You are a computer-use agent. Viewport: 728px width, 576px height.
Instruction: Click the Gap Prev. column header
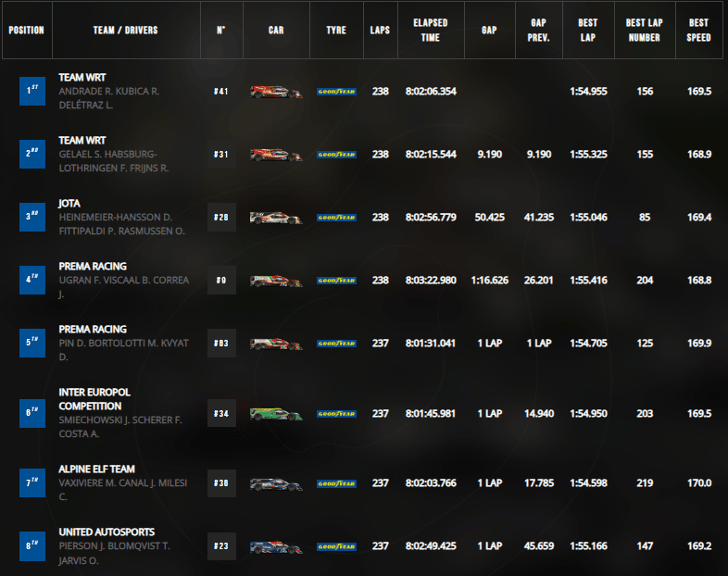538,31
